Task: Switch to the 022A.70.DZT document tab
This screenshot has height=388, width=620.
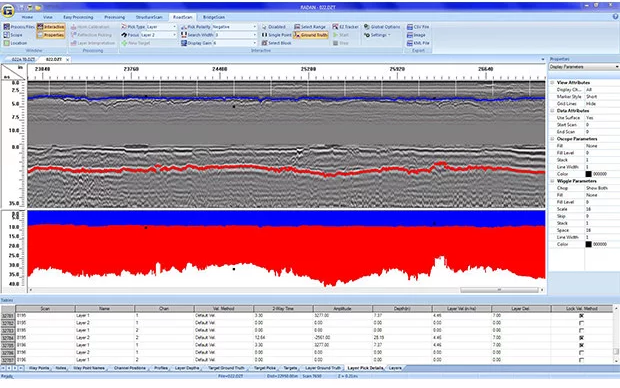Action: [23, 59]
